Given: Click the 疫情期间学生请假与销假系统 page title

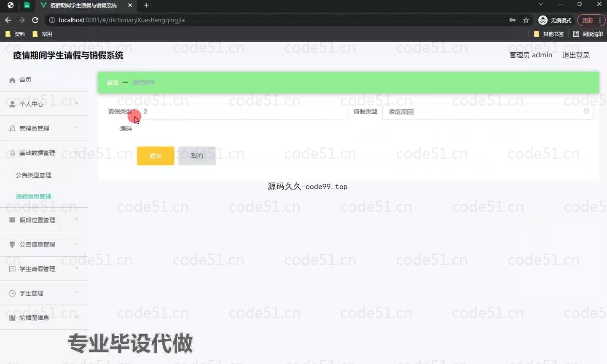Looking at the screenshot, I should [68, 55].
